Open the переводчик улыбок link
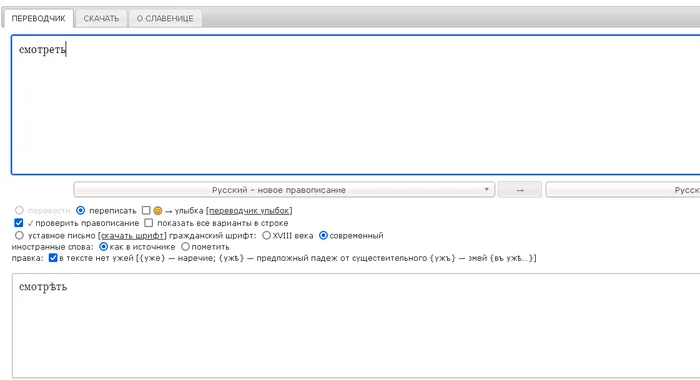 click(249, 211)
